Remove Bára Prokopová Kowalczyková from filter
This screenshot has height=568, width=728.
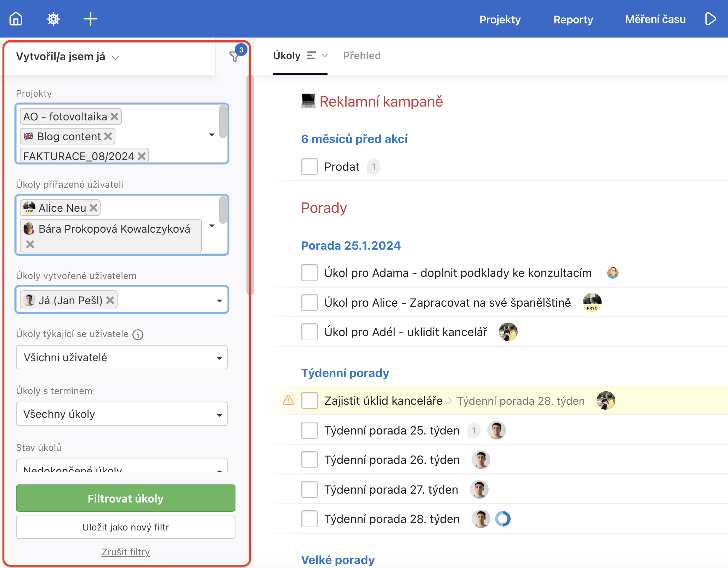pyautogui.click(x=30, y=244)
